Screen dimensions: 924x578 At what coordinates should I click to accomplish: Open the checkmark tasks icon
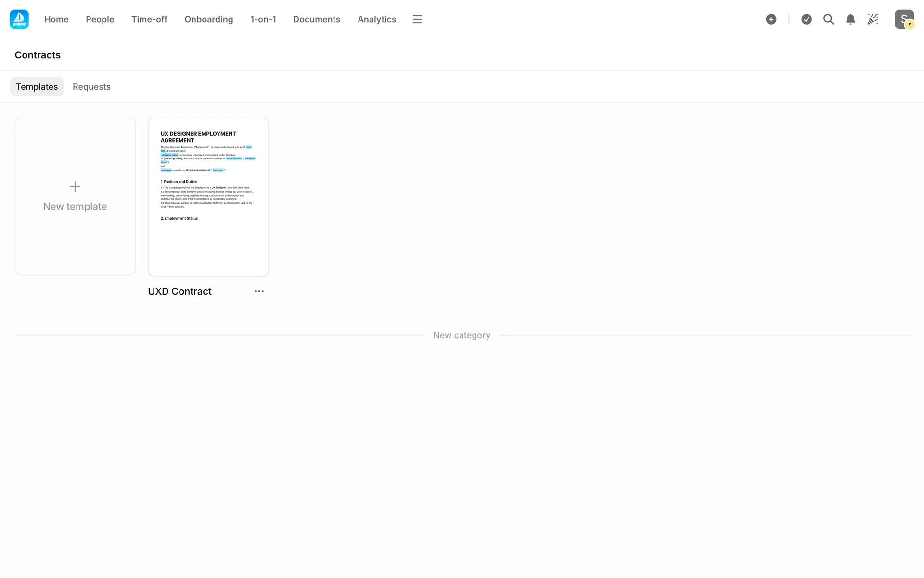pyautogui.click(x=807, y=19)
